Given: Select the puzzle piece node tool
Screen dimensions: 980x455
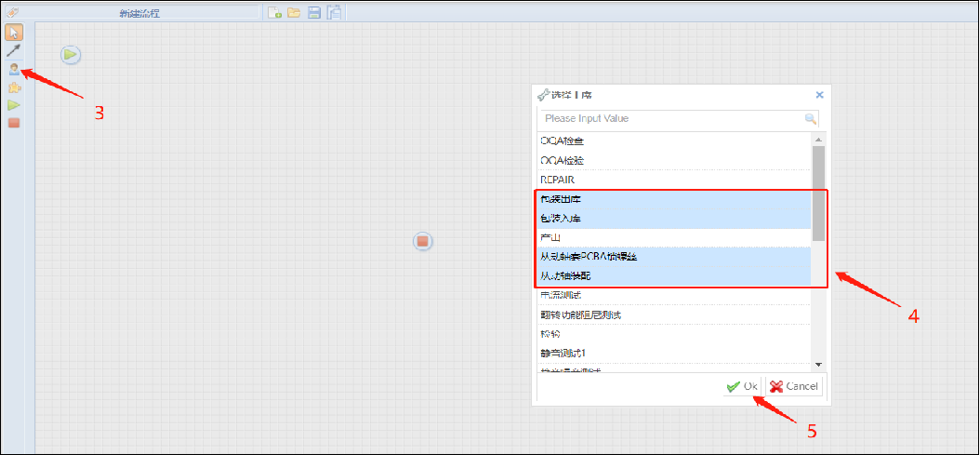Looking at the screenshot, I should click(x=14, y=87).
